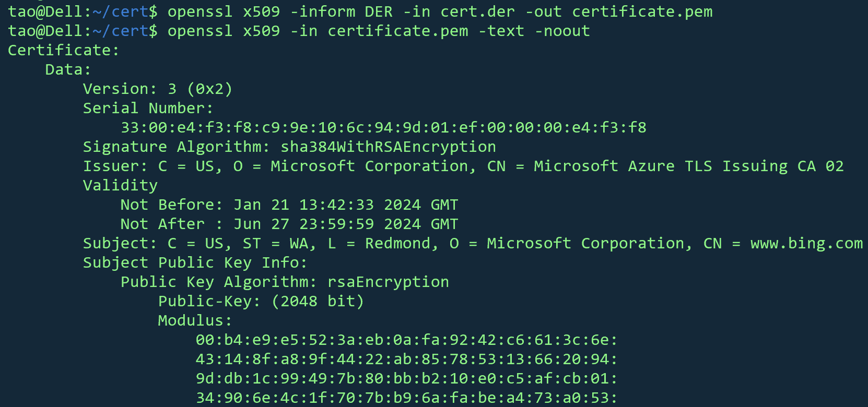
Task: Click the Not After date line
Action: point(289,224)
